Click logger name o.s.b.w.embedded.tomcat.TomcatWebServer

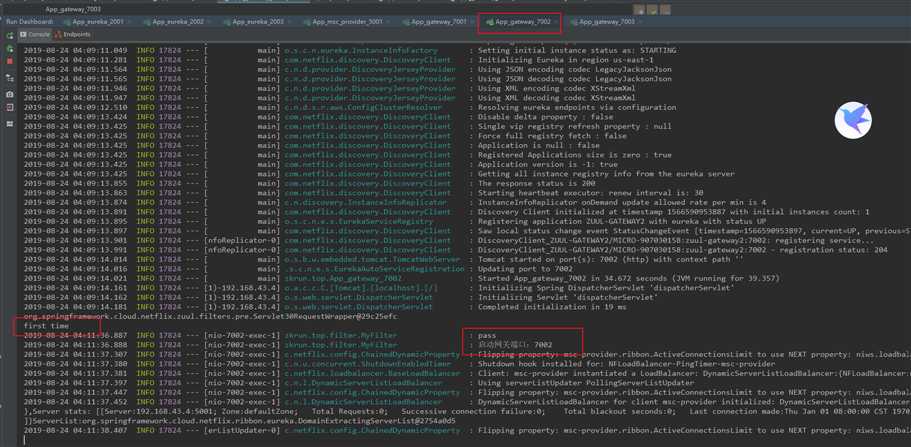click(372, 259)
